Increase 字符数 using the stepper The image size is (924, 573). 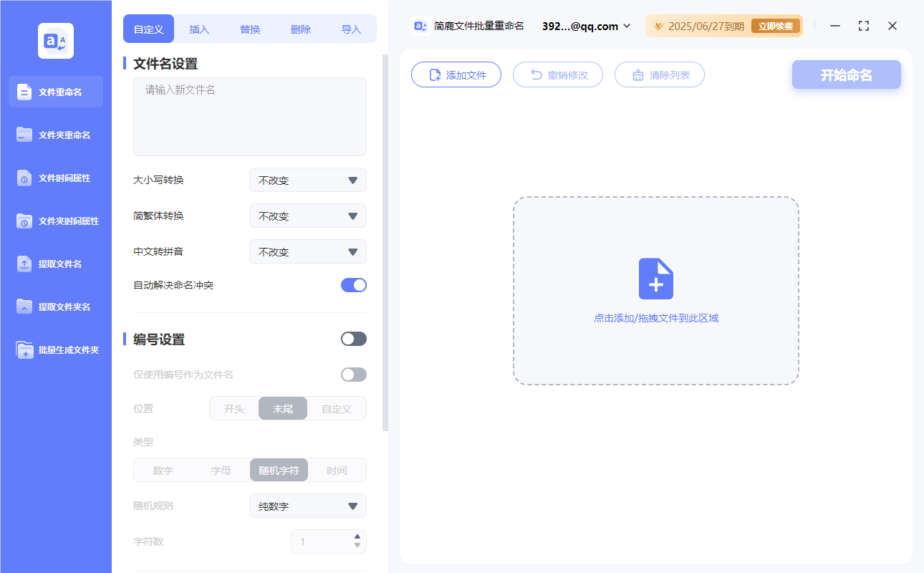(357, 537)
